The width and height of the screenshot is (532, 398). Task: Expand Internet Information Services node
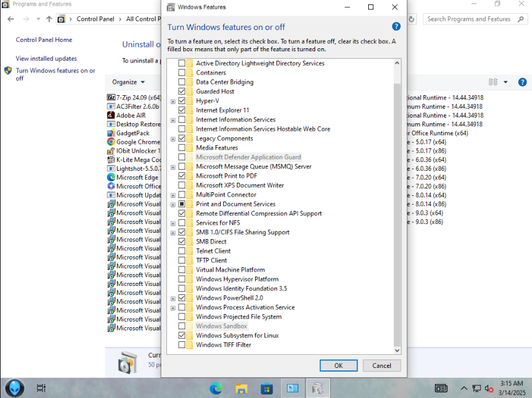tap(173, 120)
